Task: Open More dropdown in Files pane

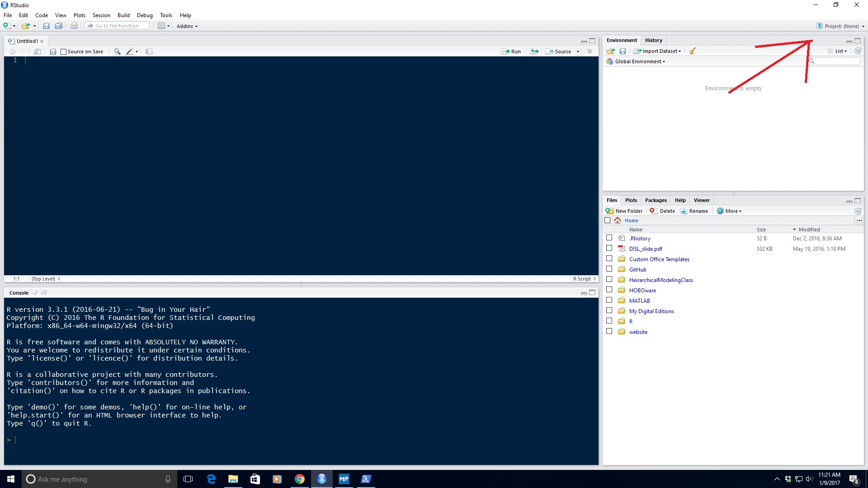Action: [x=729, y=211]
